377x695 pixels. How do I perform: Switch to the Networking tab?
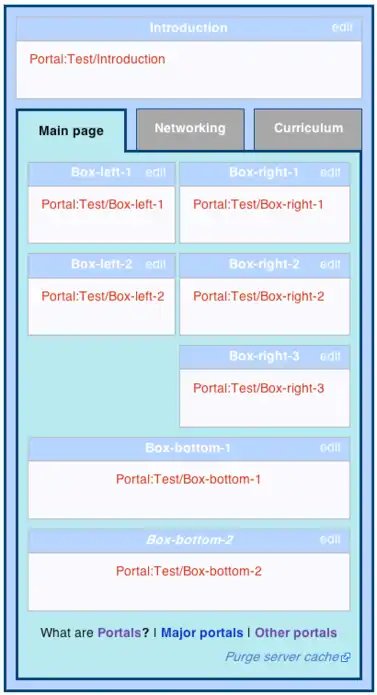190,129
